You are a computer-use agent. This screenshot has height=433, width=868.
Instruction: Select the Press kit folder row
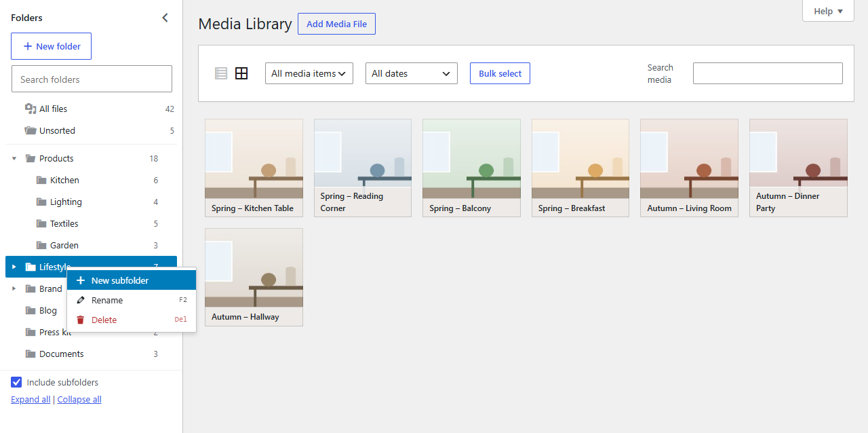91,333
